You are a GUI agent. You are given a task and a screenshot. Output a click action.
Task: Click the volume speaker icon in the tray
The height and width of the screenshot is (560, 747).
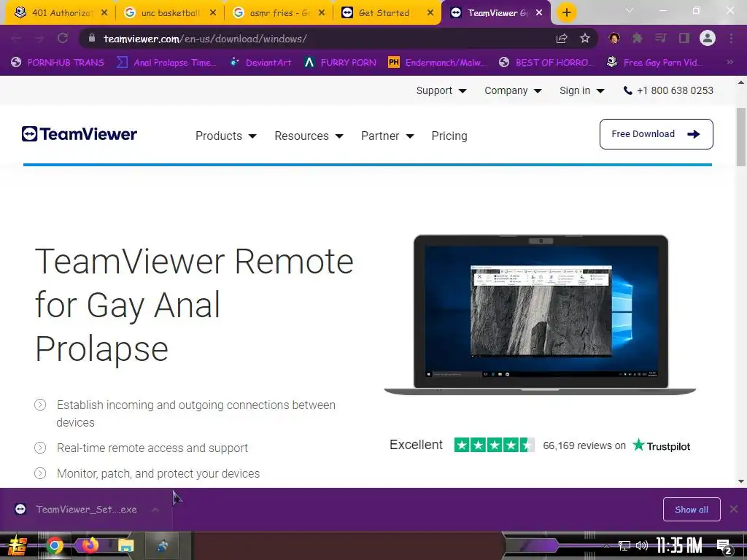click(642, 545)
